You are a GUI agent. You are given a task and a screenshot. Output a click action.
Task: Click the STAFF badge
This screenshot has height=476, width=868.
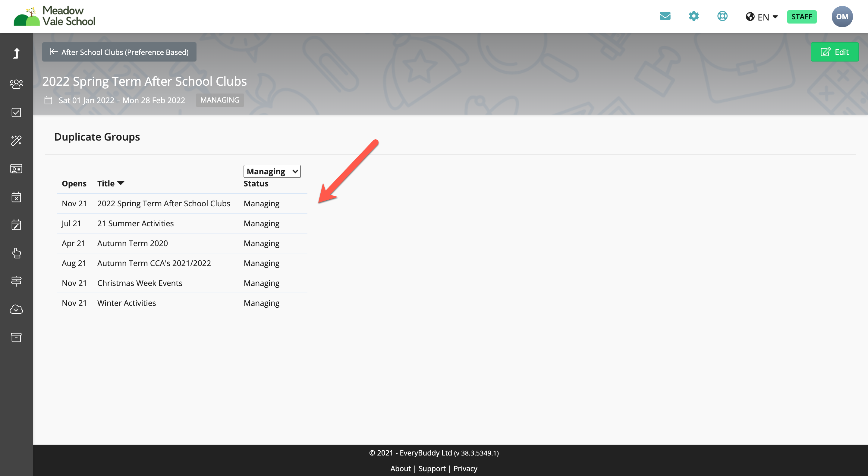[802, 17]
